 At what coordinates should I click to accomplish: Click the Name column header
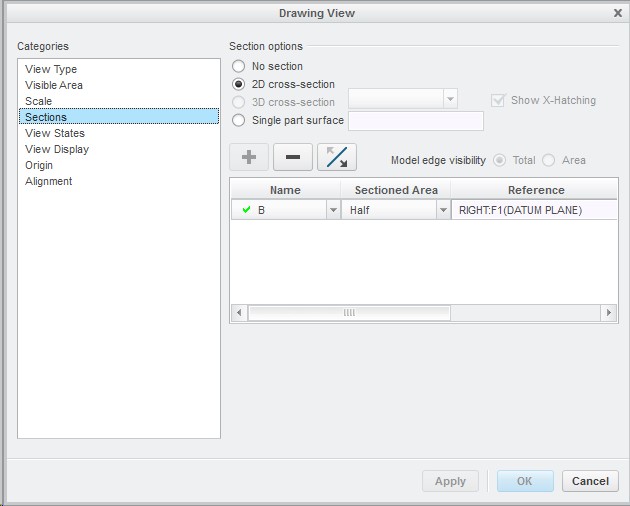coord(286,190)
